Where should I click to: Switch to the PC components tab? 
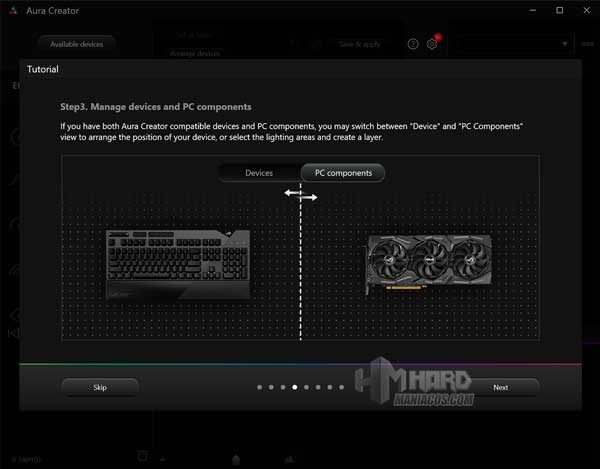343,173
